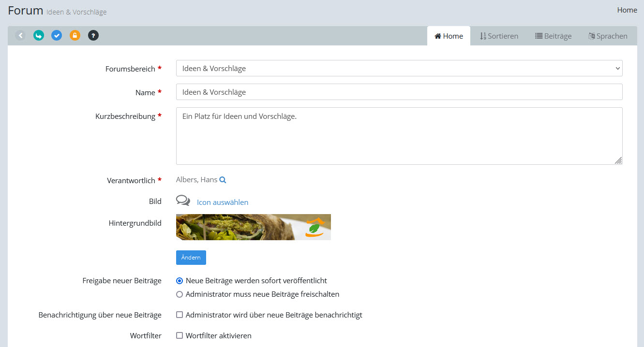Screen dimensions: 644x347
Task: Select 'Administrator muss neue Beiträge freischalten'
Action: click(x=180, y=294)
